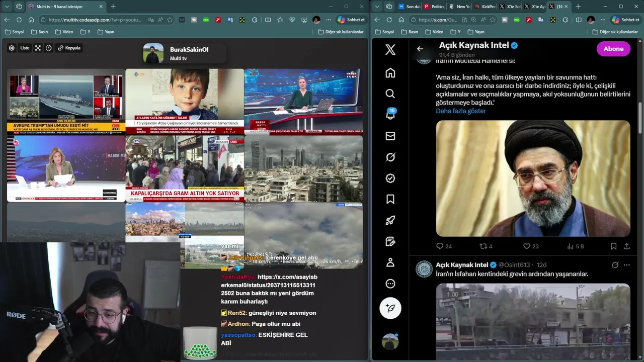This screenshot has width=644, height=362.
Task: Switch to the New Yo... tab in right browser
Action: tap(459, 7)
